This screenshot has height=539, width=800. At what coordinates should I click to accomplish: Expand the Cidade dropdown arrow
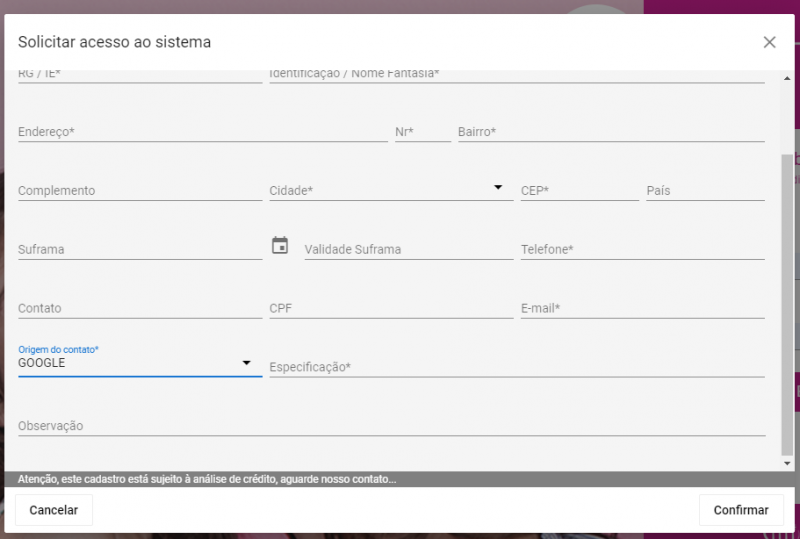[498, 187]
